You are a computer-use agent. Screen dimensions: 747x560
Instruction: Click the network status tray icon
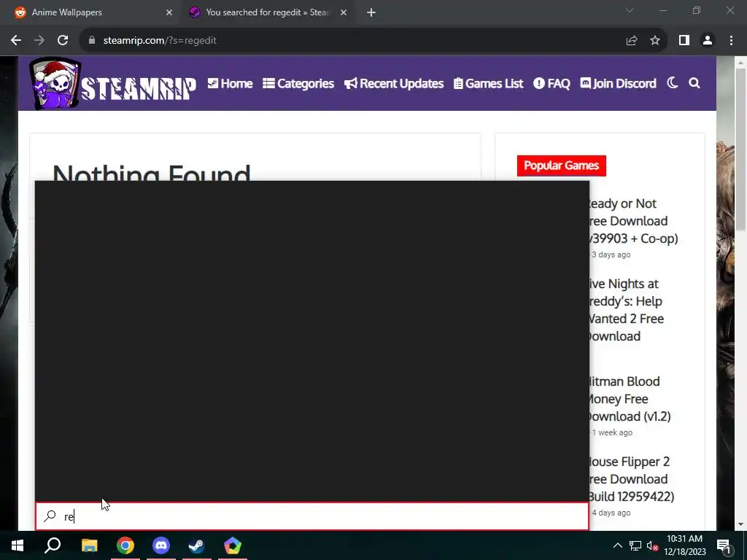(635, 545)
